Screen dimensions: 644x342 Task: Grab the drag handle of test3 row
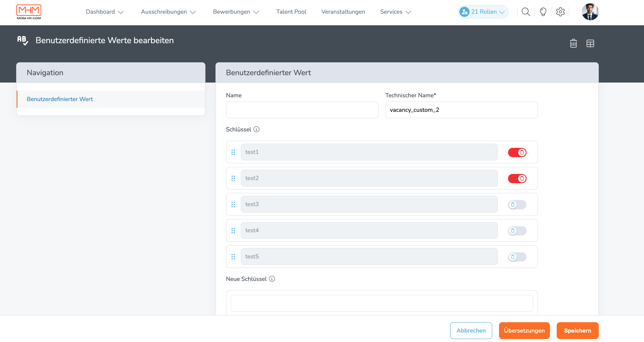click(233, 204)
